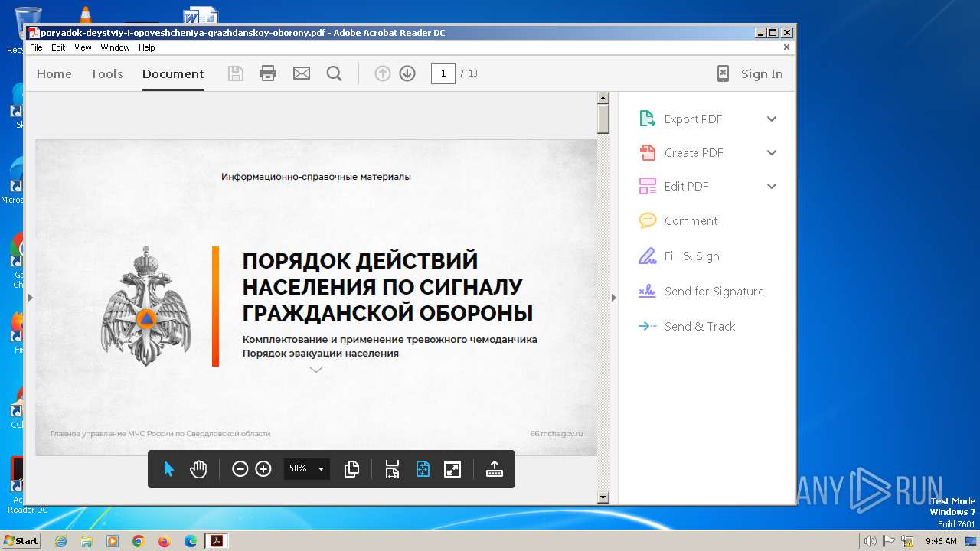This screenshot has height=551, width=980.
Task: Click the mobile link icon beside Sign In
Action: click(x=723, y=73)
